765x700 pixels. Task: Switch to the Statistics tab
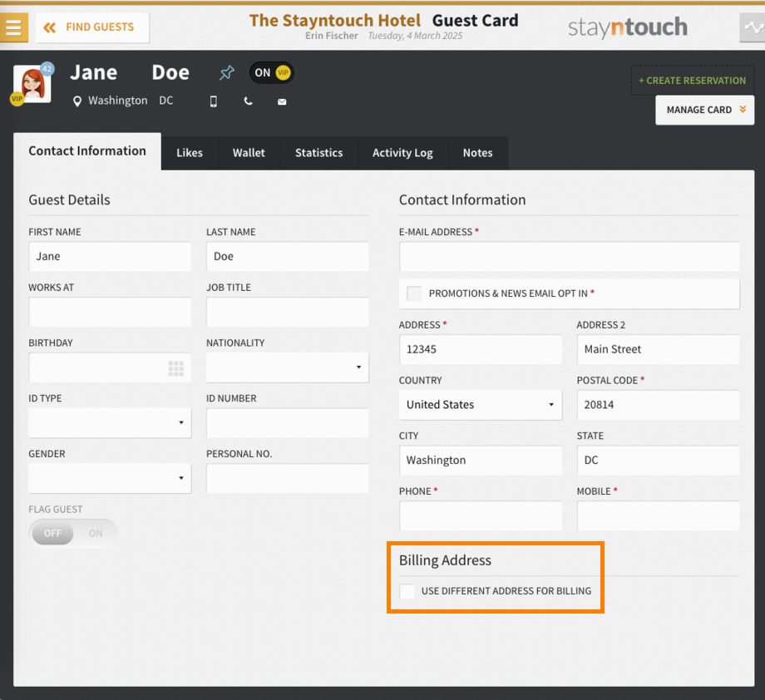(319, 153)
